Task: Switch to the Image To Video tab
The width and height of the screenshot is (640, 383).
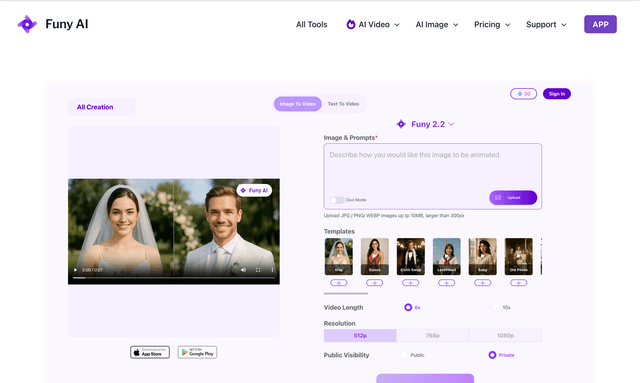Action: pos(298,104)
